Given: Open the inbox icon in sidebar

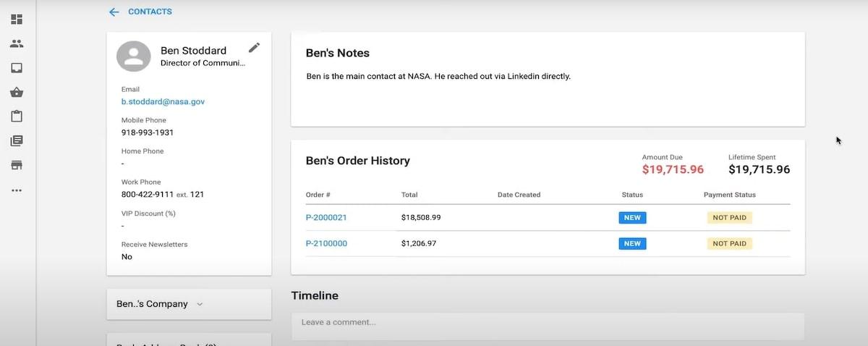Looking at the screenshot, I should pos(17,68).
